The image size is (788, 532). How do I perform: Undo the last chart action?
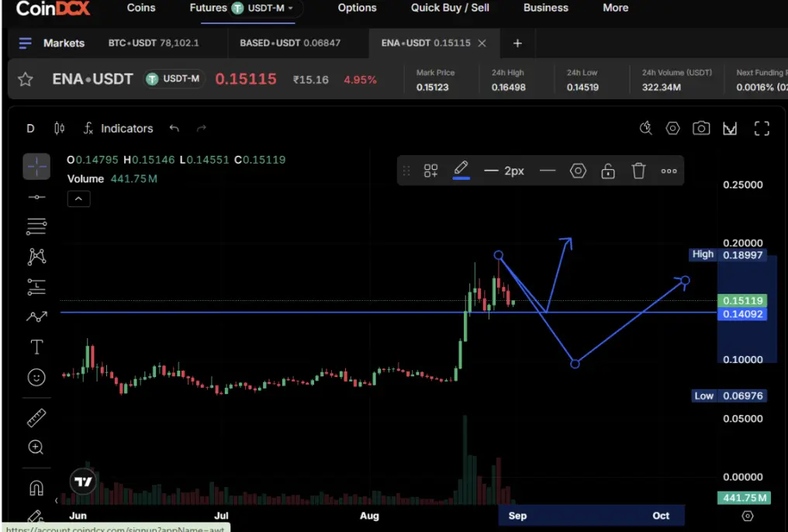tap(175, 129)
